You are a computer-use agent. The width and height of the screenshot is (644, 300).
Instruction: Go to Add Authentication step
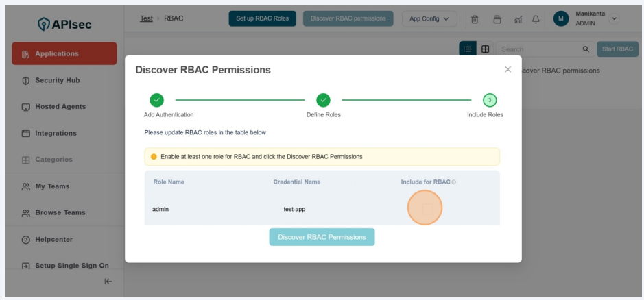pyautogui.click(x=156, y=100)
